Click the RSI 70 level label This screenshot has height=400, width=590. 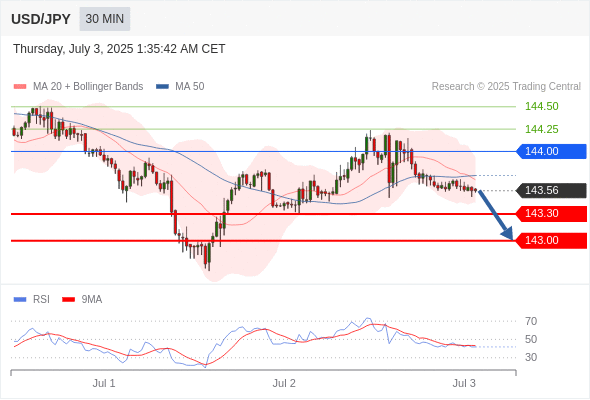tap(531, 321)
